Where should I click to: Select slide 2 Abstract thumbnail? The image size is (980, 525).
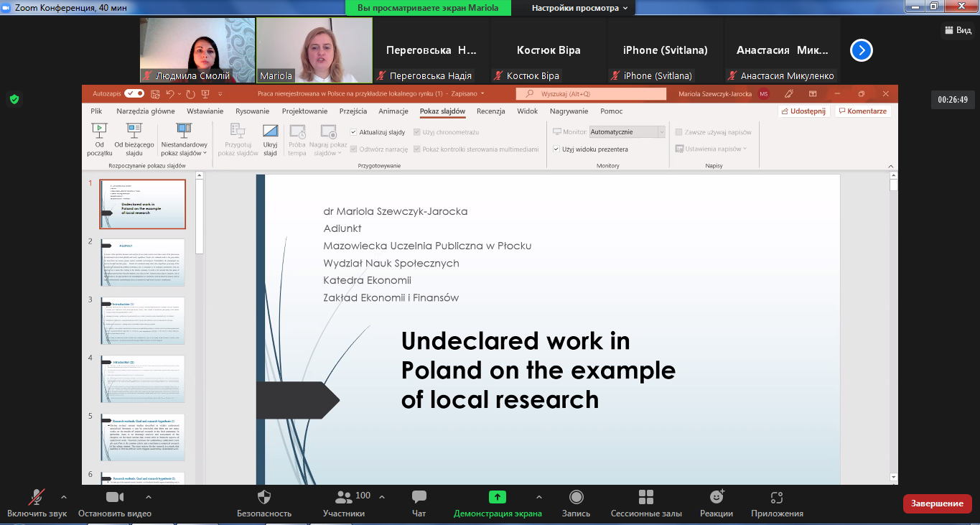tap(142, 263)
